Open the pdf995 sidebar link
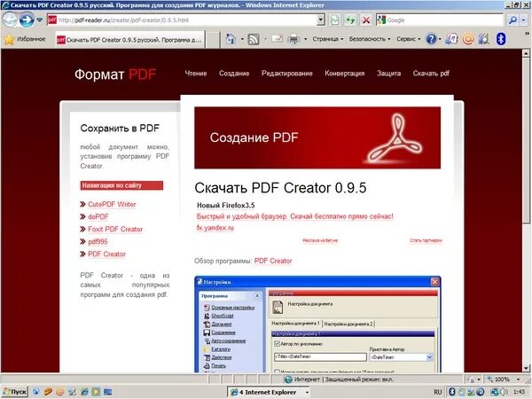 point(98,242)
